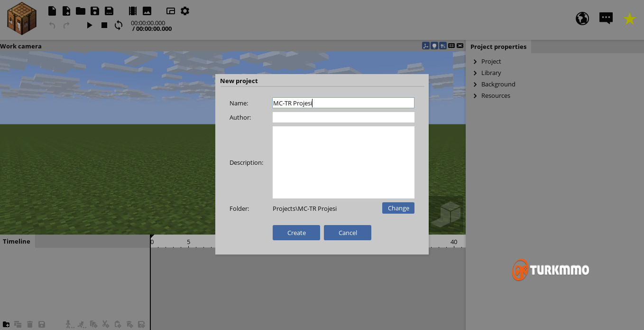Toggle aspect ratio overlay icon
Viewport: 644px width, 330px height.
pyautogui.click(x=460, y=46)
